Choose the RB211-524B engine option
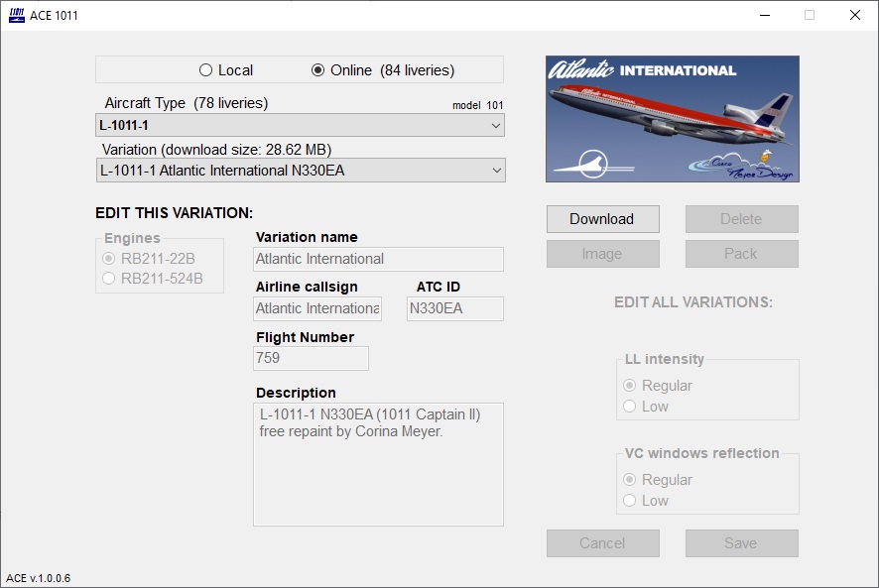The width and height of the screenshot is (879, 588). [x=109, y=279]
